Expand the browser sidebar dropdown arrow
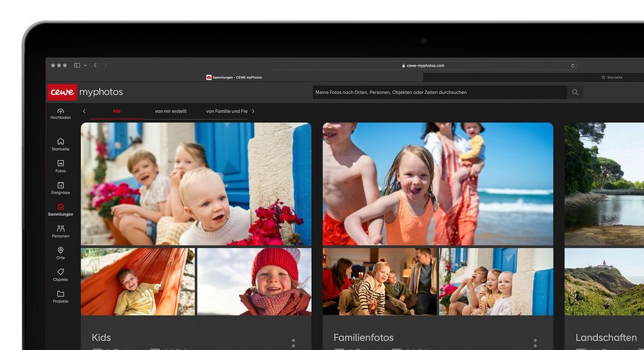Screen dimensions: 644x350 pos(85,65)
